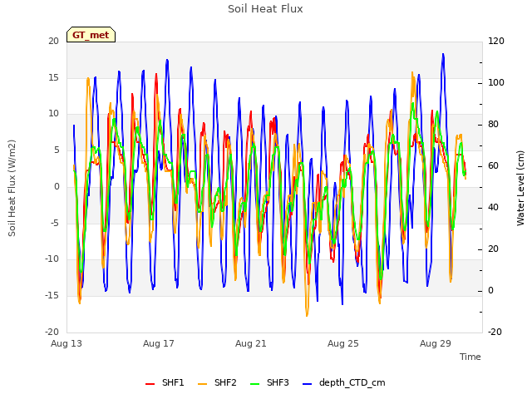
Task: Click the left axis title Soil Heat Flux (W/m2)
Action: pyautogui.click(x=12, y=188)
